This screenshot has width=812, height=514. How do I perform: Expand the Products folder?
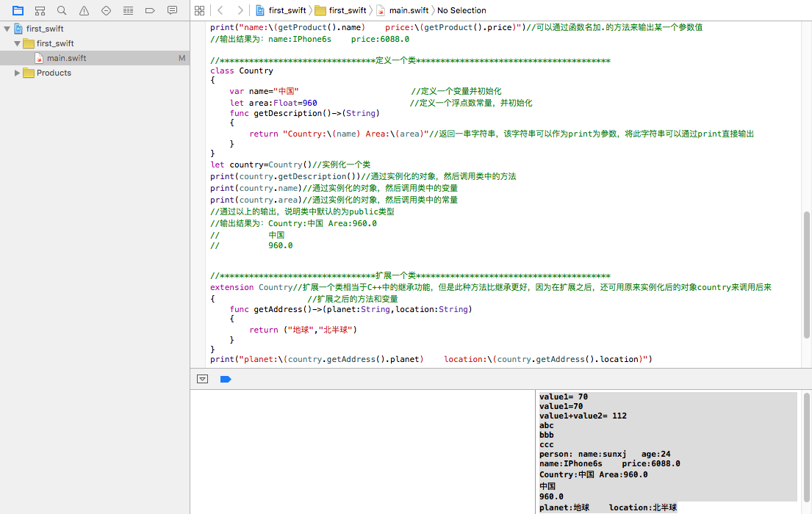(x=17, y=73)
